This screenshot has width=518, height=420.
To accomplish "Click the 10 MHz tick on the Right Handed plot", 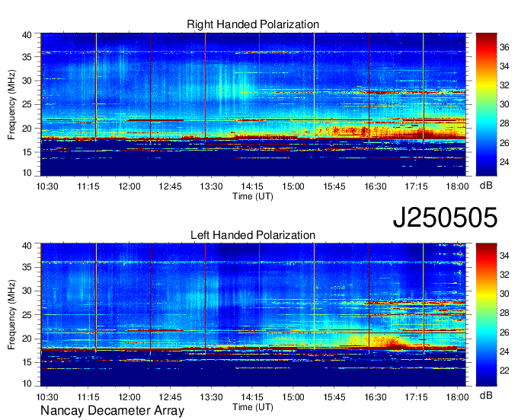I will [x=27, y=173].
